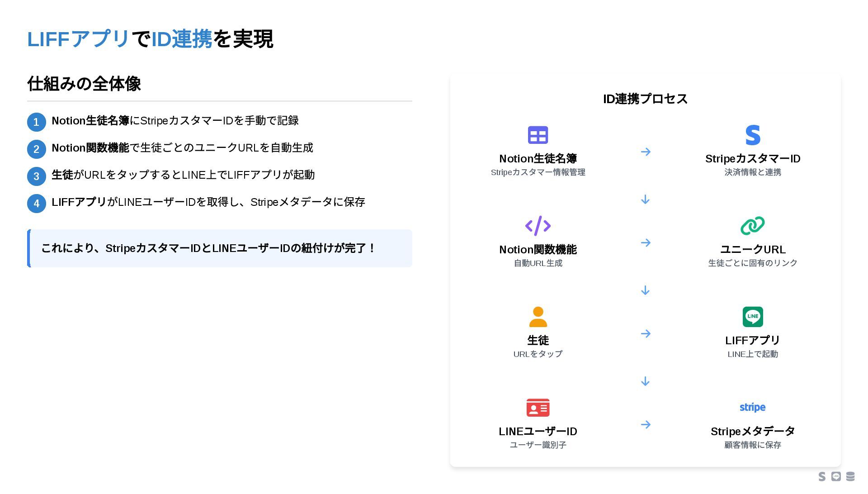
Task: Click the ユニークURL diagram label
Action: [753, 250]
